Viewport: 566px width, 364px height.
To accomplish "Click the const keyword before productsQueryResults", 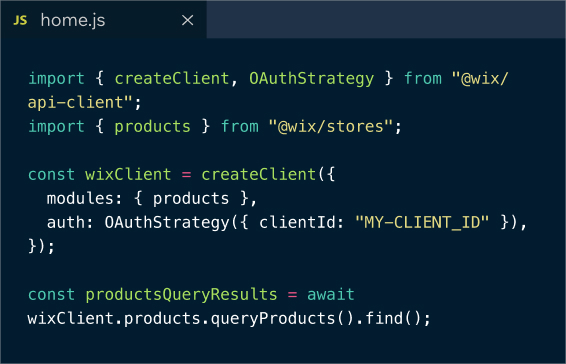I will tap(51, 295).
